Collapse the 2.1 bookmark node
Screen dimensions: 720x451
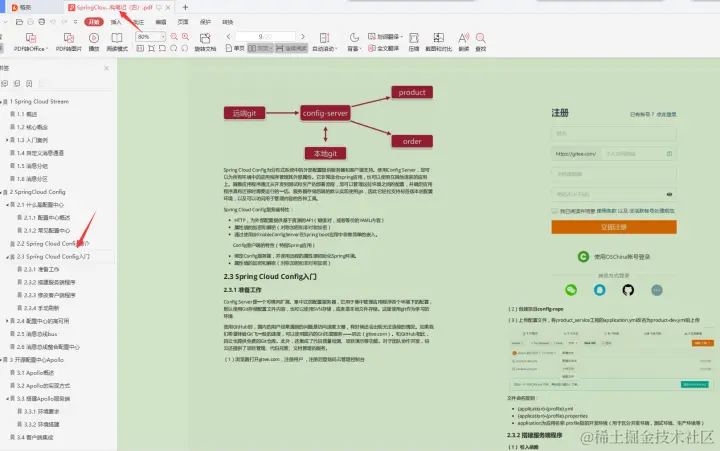click(x=7, y=205)
